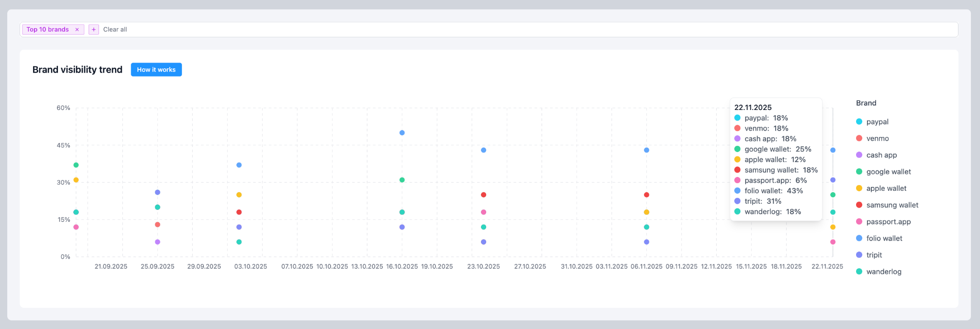Open the How it works button
The height and width of the screenshot is (329, 980).
(156, 70)
